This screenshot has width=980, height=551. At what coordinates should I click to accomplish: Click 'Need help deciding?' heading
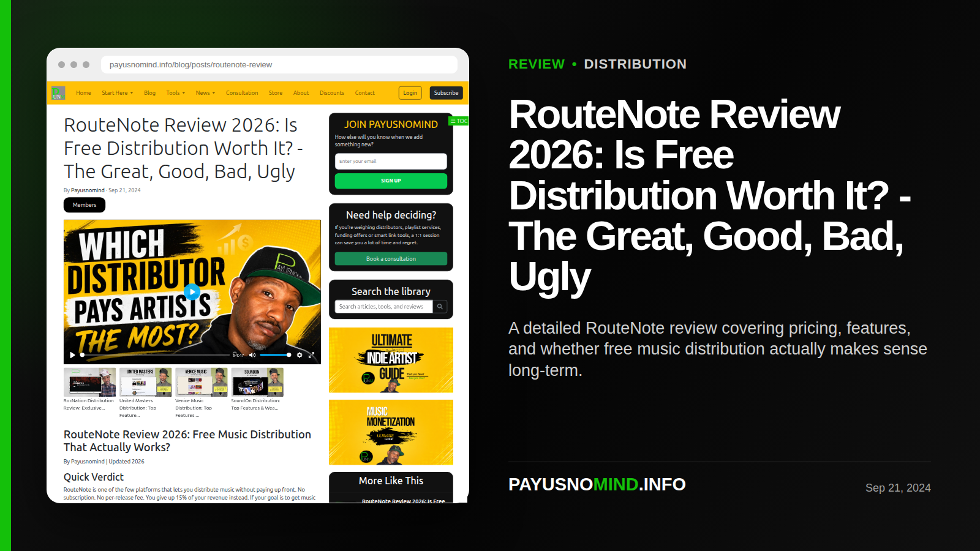click(391, 215)
